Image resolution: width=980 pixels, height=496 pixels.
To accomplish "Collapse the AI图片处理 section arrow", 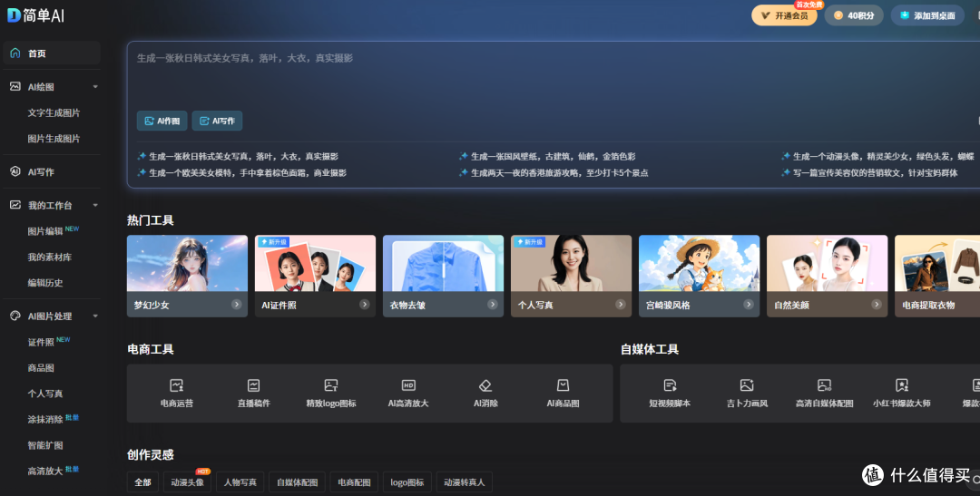I will pyautogui.click(x=95, y=316).
